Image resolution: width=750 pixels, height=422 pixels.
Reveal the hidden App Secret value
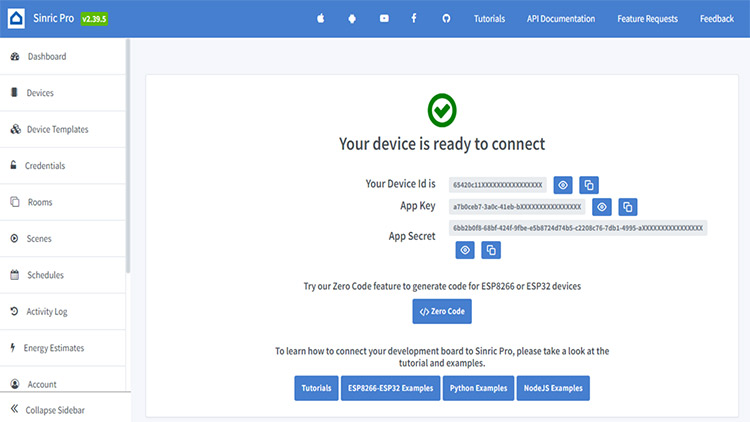(x=465, y=250)
